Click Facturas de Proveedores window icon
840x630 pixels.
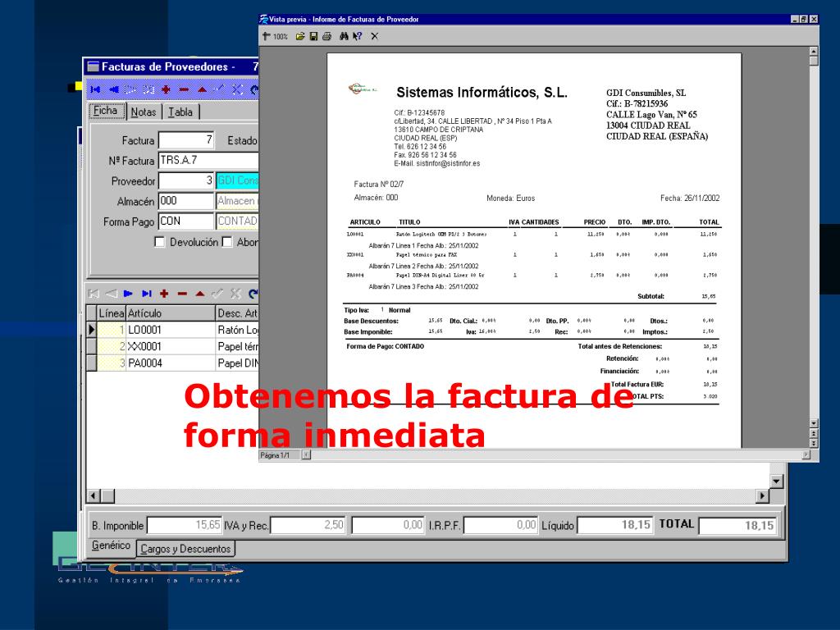pyautogui.click(x=94, y=66)
